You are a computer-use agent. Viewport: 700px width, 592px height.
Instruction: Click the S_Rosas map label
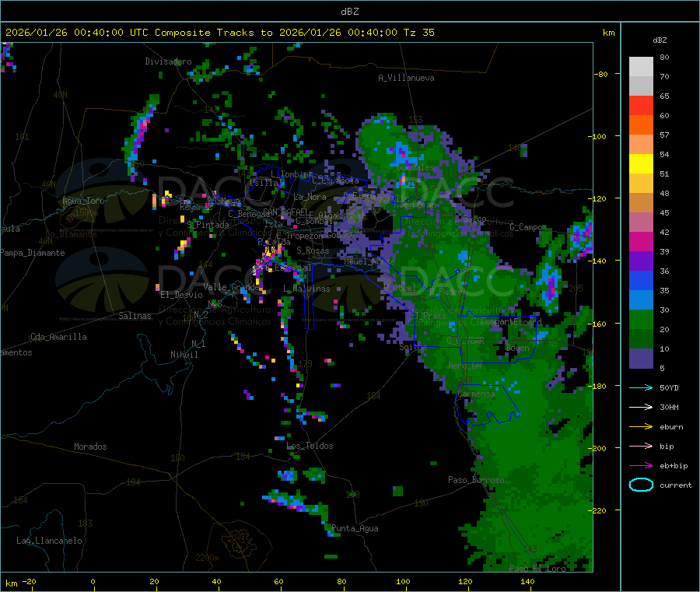tap(313, 250)
